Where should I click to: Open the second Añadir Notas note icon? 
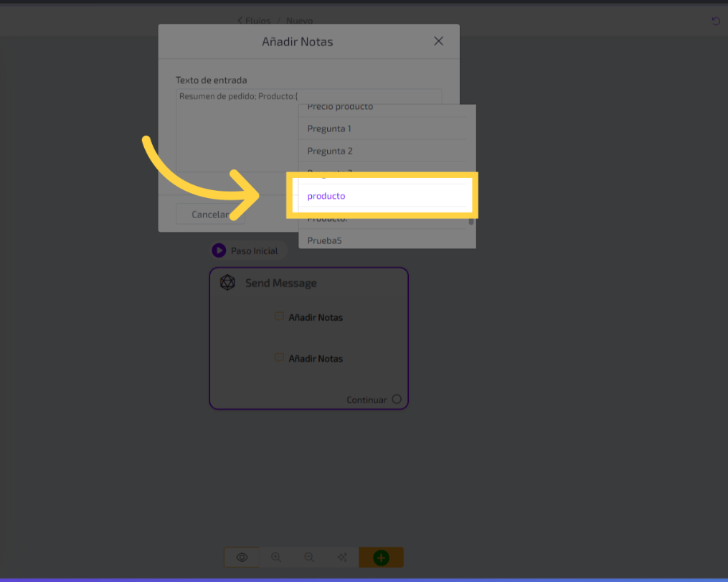coord(279,358)
